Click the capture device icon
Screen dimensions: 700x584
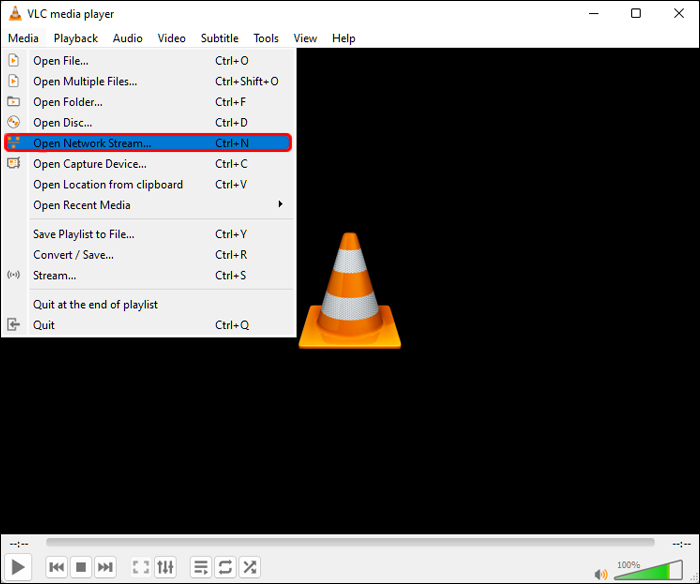point(14,163)
